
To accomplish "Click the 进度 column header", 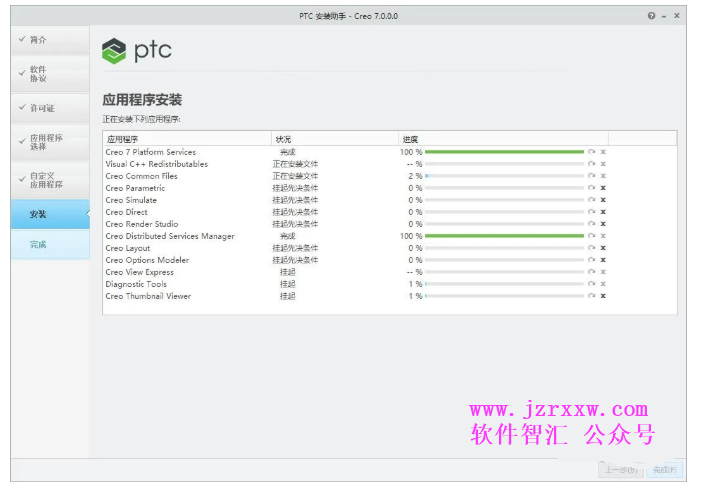I will [x=503, y=139].
